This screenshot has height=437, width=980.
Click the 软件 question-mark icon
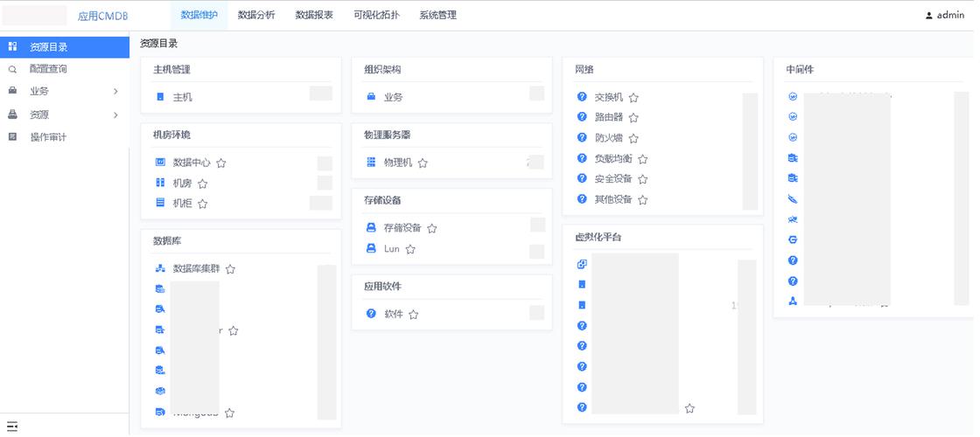click(371, 314)
